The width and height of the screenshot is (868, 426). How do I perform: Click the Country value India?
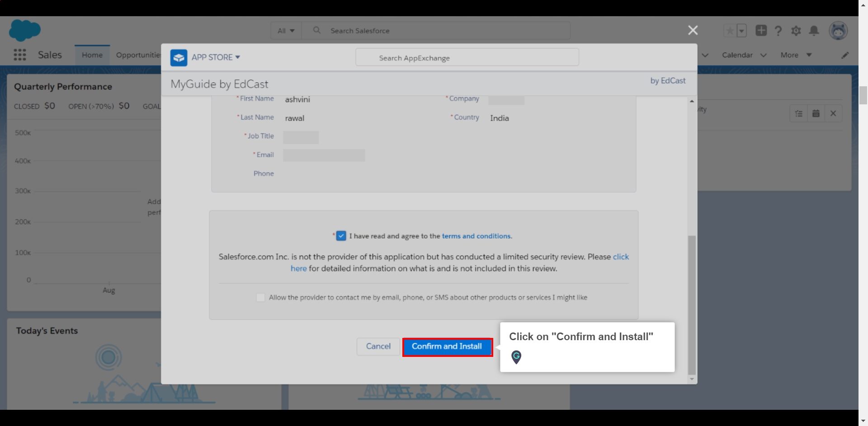pos(500,118)
